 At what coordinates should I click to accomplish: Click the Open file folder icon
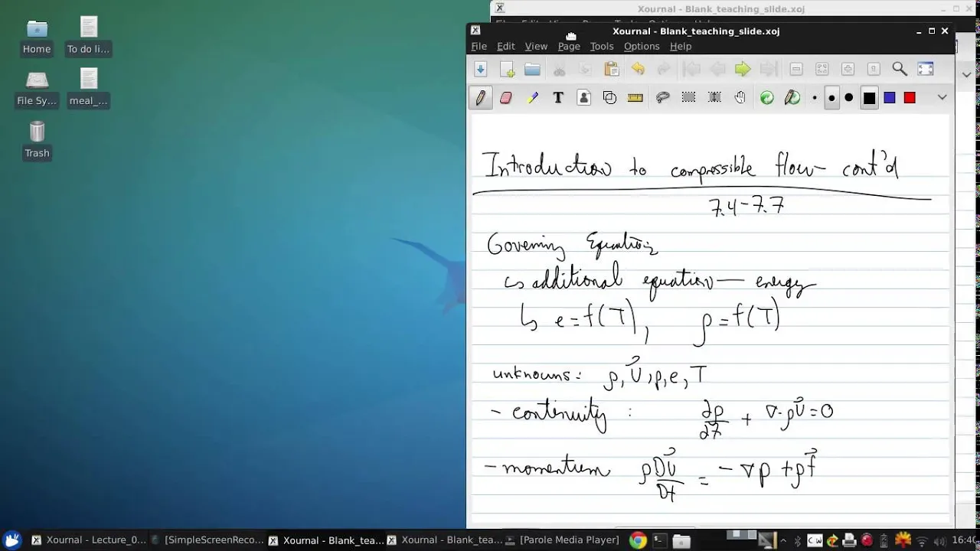pos(533,69)
